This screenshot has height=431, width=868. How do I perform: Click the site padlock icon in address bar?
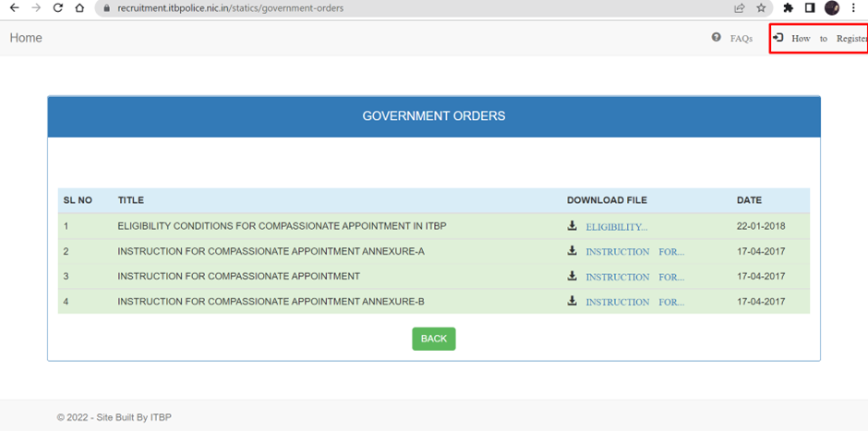pos(105,8)
